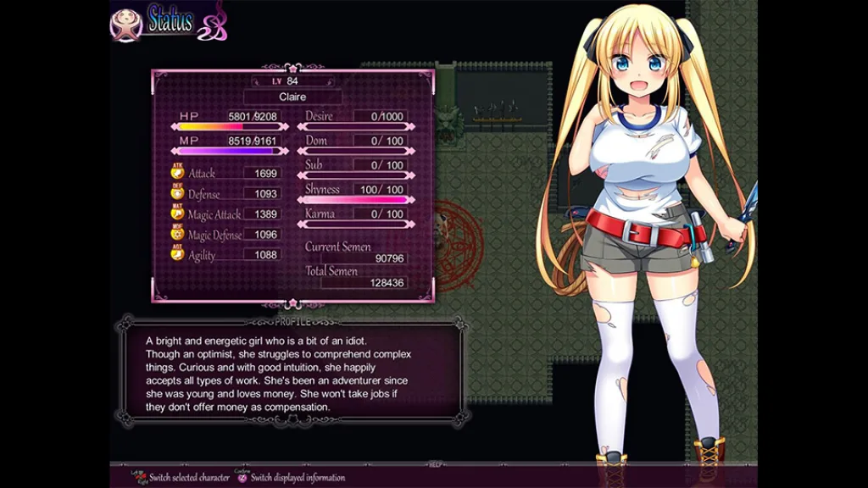Select the MP gauge bar
The width and height of the screenshot is (868, 488).
point(230,151)
